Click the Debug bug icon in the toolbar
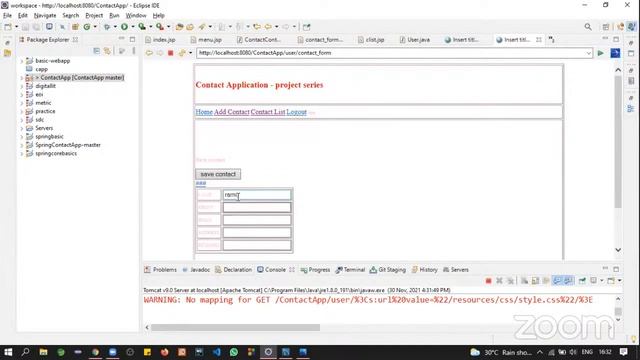The width and height of the screenshot is (640, 360). tap(107, 27)
